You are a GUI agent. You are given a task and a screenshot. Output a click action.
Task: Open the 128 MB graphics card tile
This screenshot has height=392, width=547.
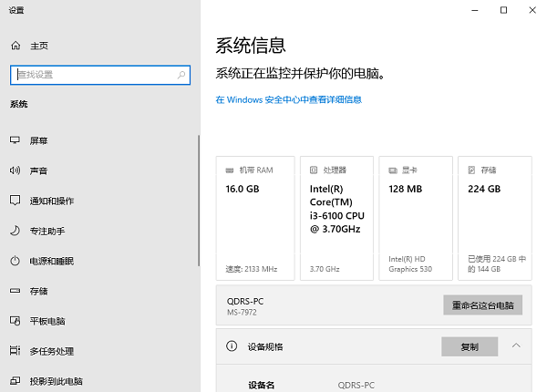(416, 218)
